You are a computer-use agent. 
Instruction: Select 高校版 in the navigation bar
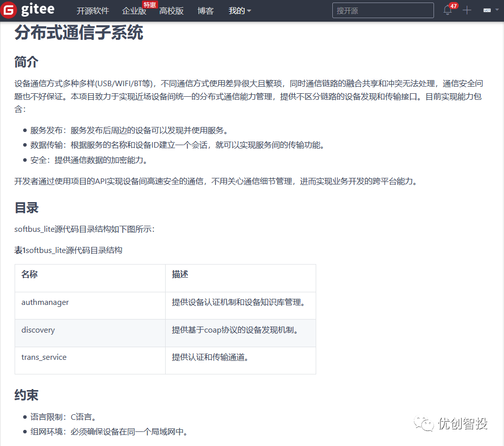[171, 11]
